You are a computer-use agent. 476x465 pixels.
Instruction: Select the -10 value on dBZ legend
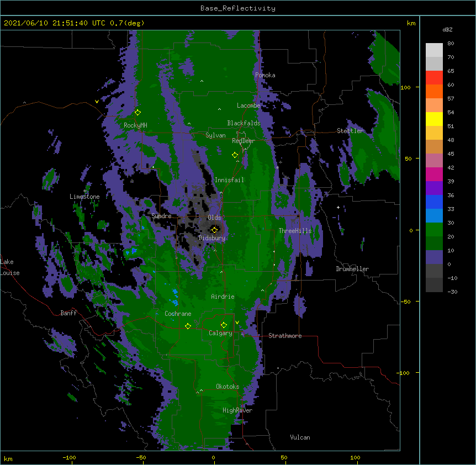(x=452, y=278)
